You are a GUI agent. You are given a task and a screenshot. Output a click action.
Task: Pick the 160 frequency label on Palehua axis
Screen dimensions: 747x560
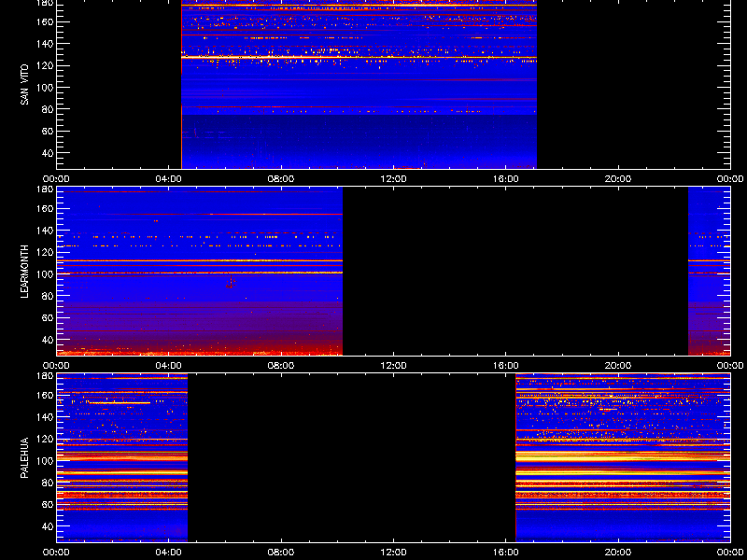pos(45,395)
